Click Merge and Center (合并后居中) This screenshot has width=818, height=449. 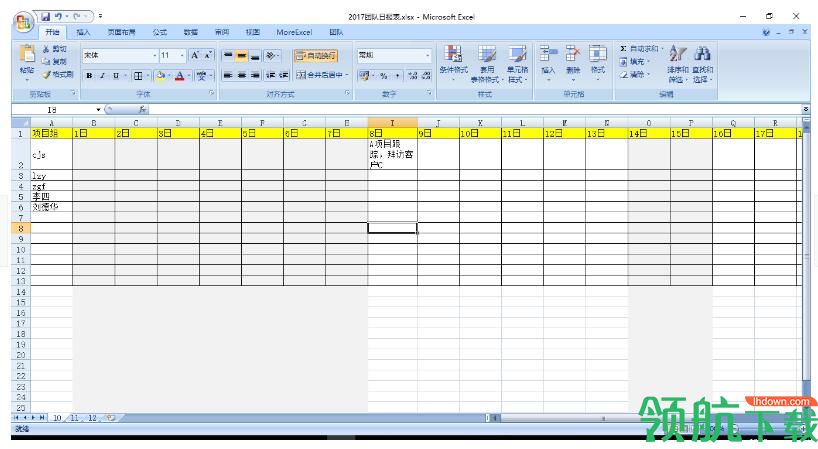click(x=319, y=75)
